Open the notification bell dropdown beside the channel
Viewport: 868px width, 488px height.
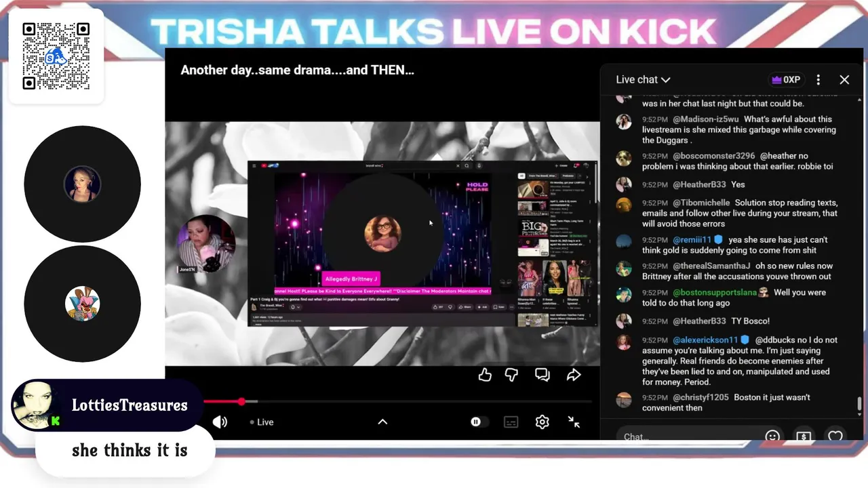[x=295, y=307]
